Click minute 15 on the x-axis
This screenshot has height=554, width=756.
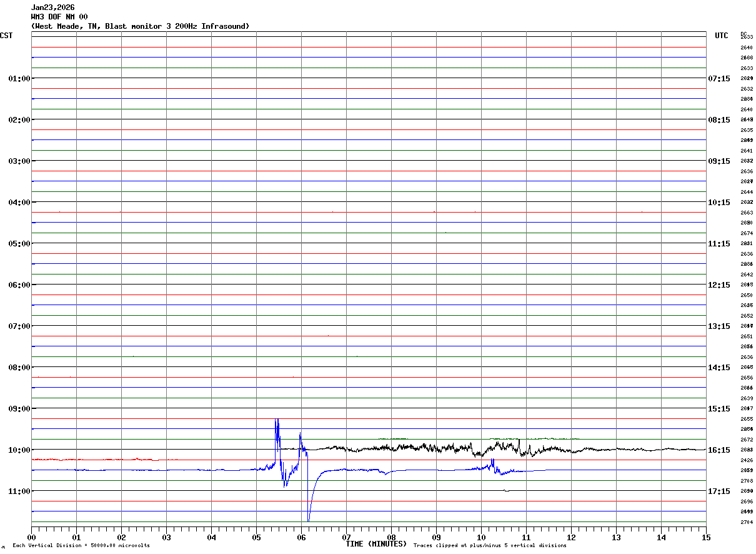[x=706, y=537]
